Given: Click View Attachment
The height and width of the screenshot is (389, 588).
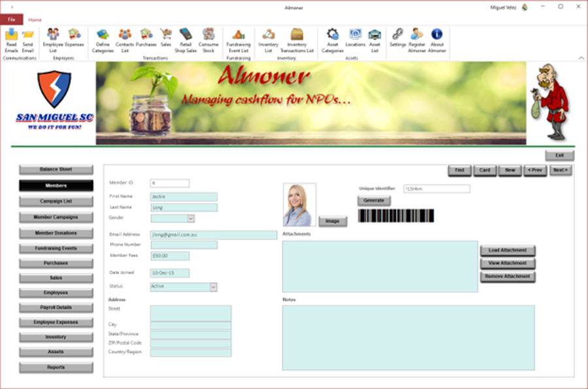Looking at the screenshot, I should point(508,263).
